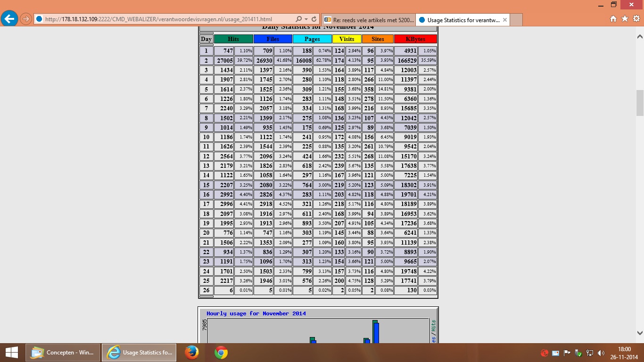Screen dimensions: 644x362
Task: Open Action Center via the flag tray icon
Action: pos(567,353)
